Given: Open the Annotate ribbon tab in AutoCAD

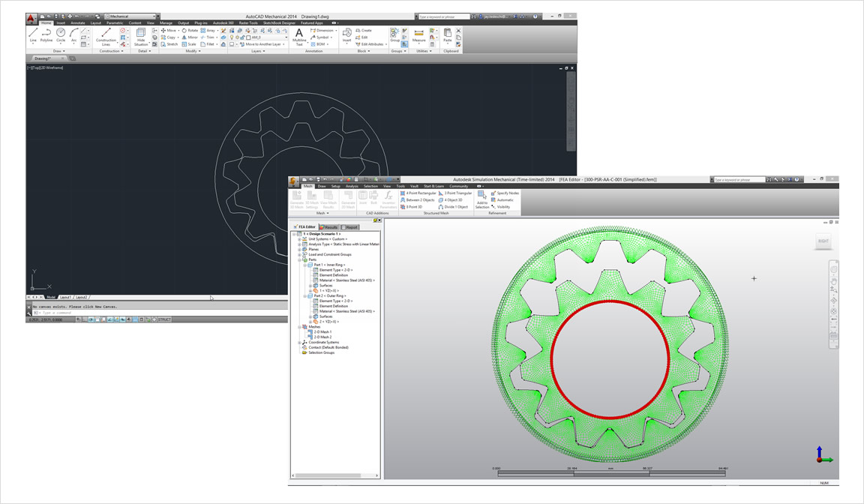Looking at the screenshot, I should pyautogui.click(x=78, y=23).
